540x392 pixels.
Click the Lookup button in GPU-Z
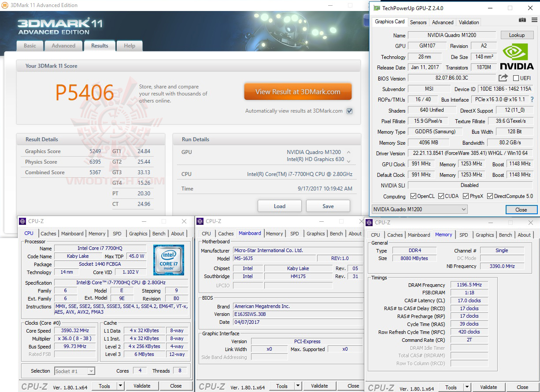coord(517,35)
